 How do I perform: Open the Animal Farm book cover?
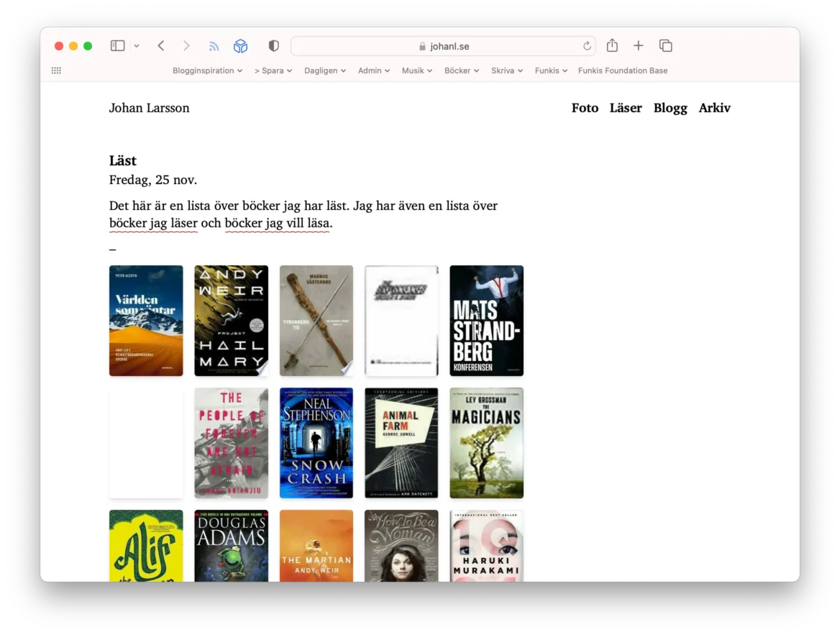[402, 443]
